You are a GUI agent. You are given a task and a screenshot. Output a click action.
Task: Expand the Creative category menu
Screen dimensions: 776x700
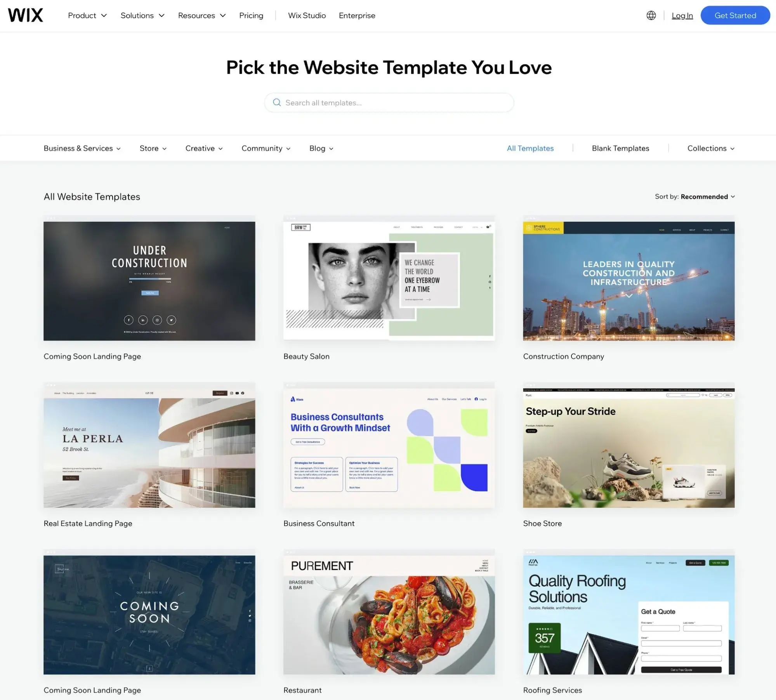pyautogui.click(x=204, y=147)
